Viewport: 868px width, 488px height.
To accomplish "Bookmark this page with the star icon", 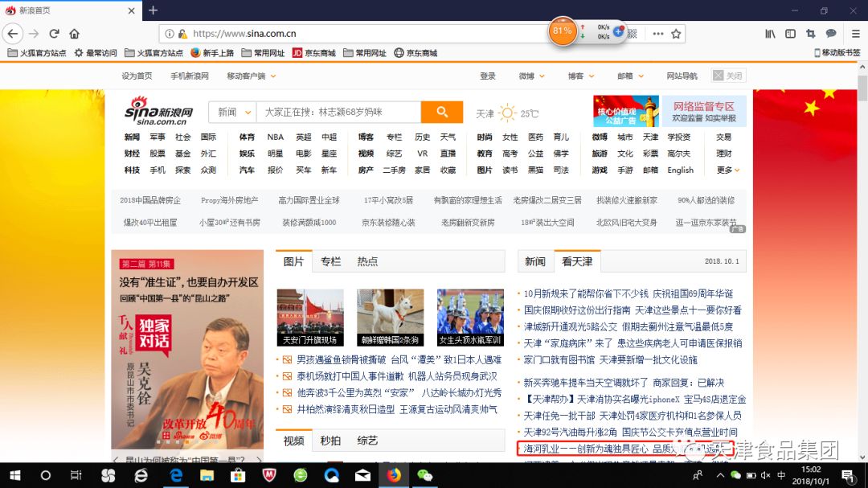I will (676, 34).
